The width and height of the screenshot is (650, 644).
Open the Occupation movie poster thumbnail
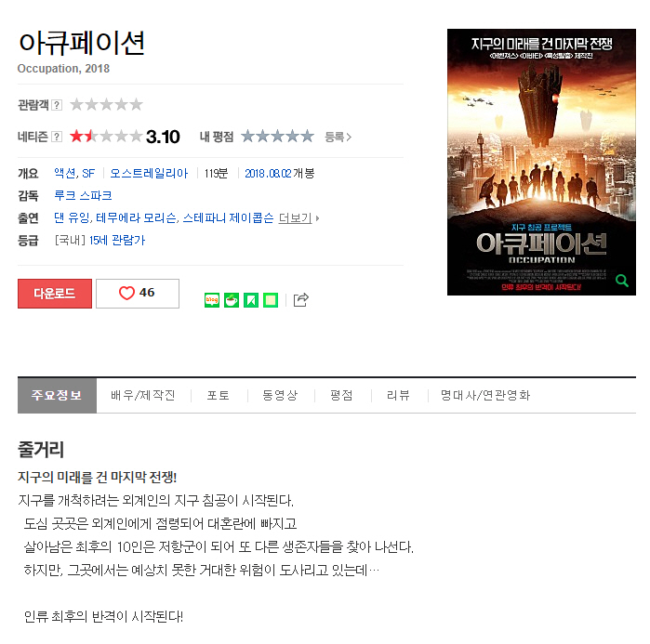tap(541, 162)
